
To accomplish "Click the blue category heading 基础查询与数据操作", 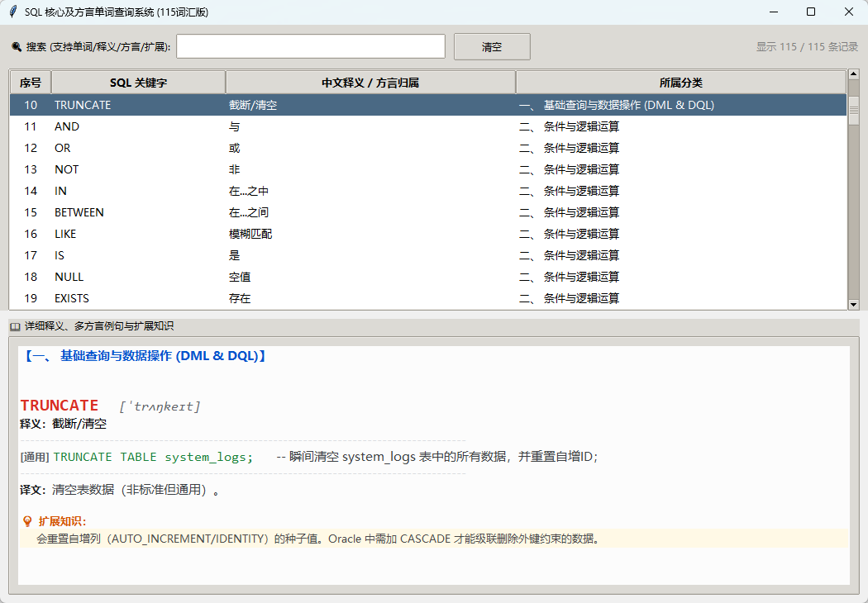I will pos(144,356).
